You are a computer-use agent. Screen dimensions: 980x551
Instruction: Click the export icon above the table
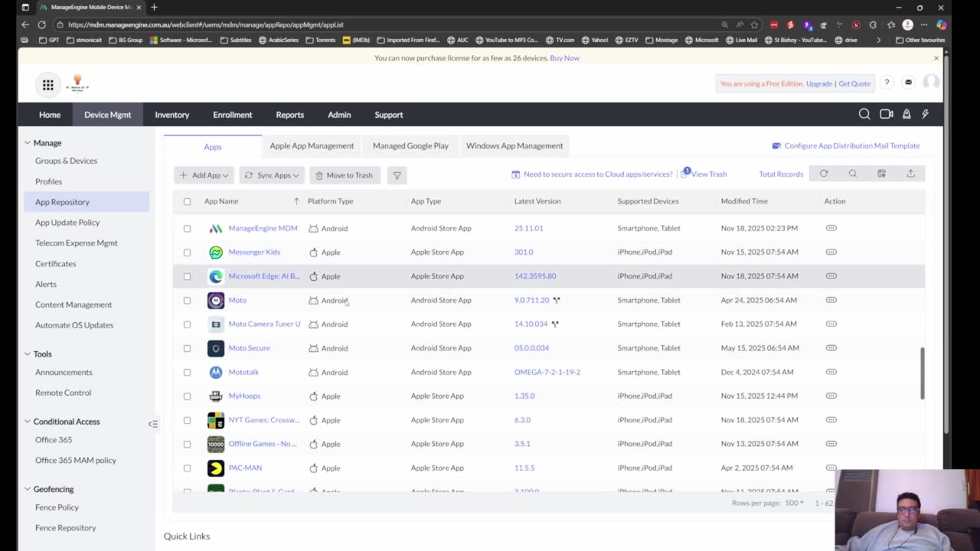click(x=911, y=174)
